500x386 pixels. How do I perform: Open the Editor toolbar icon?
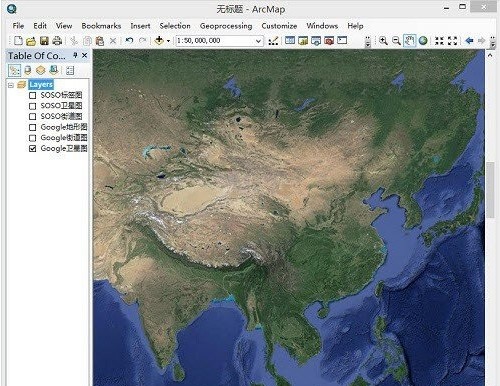(273, 41)
